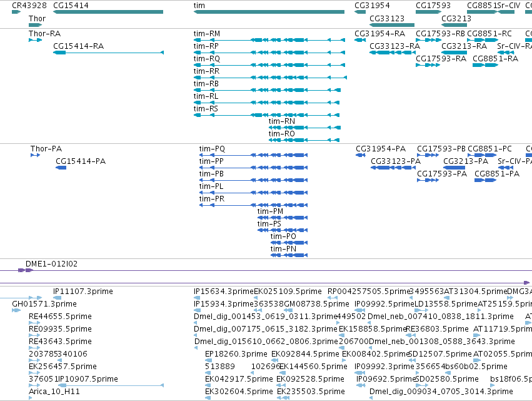Select protein tim-PN
The height and width of the screenshot is (401, 532).
click(x=289, y=255)
